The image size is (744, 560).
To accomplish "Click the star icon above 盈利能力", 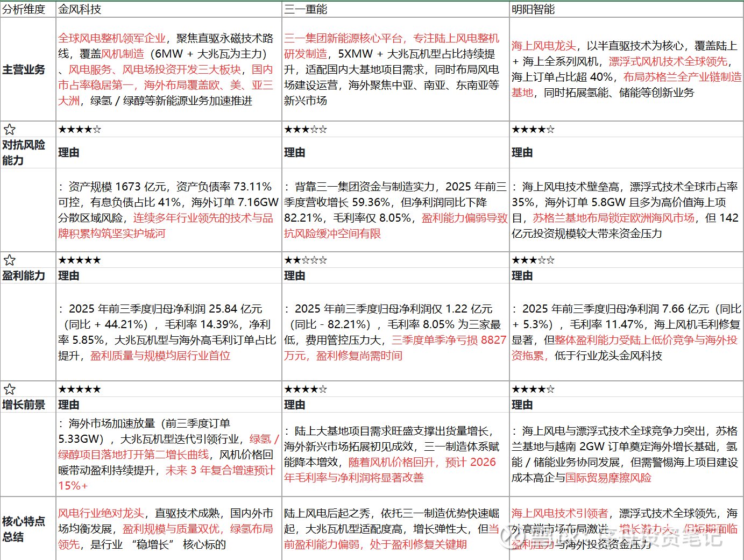I will click(x=10, y=260).
